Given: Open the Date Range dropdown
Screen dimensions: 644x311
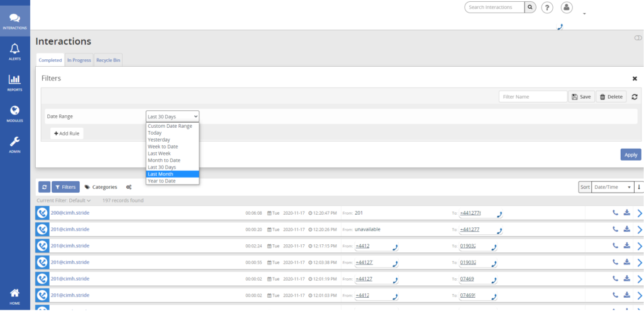Looking at the screenshot, I should coord(172,116).
